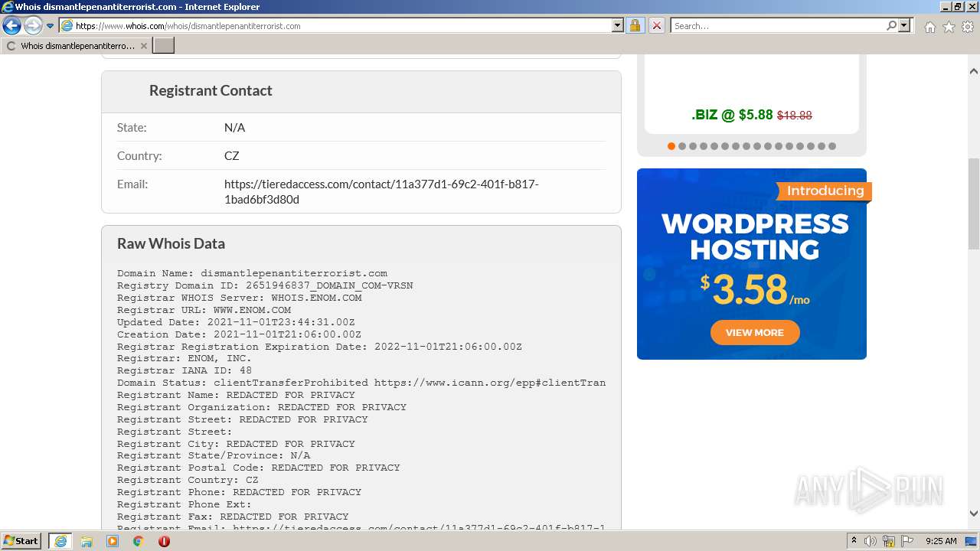Screen dimensions: 980x551
Task: Click the Registrar URL WWW.ENOM.COM line
Action: (x=204, y=310)
